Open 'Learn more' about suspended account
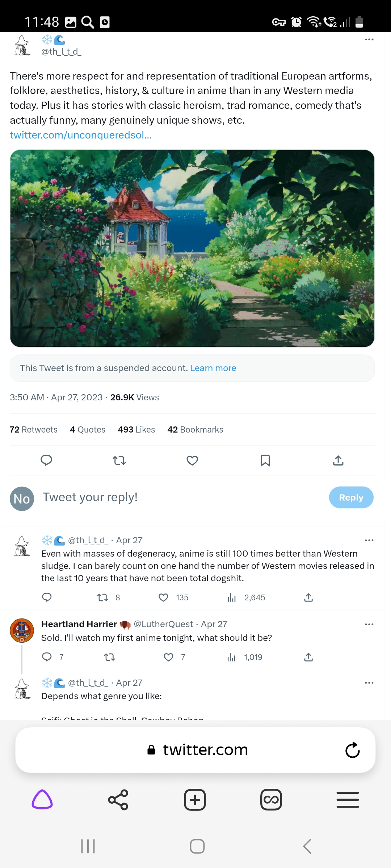 tap(213, 368)
